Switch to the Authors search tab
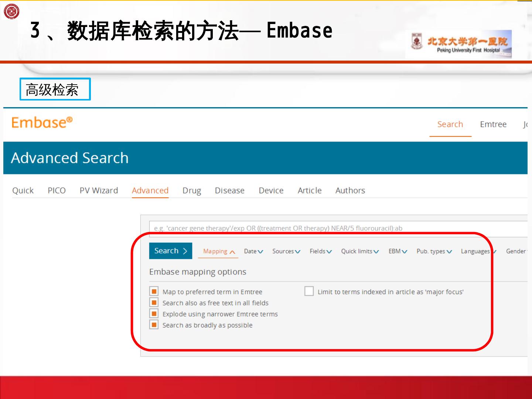The height and width of the screenshot is (399, 532). click(350, 190)
